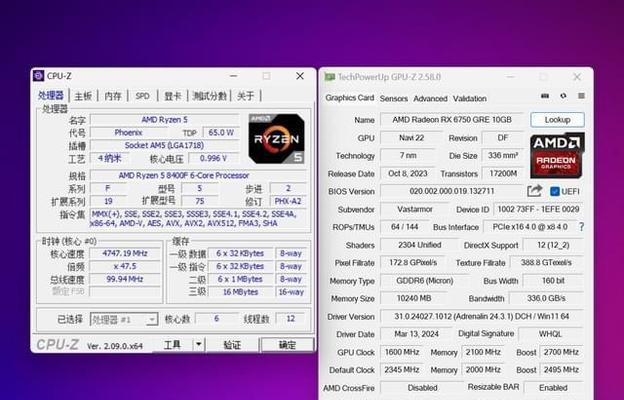
Task: Click the Driver Date value Mar 13, 2024
Action: 416,334
